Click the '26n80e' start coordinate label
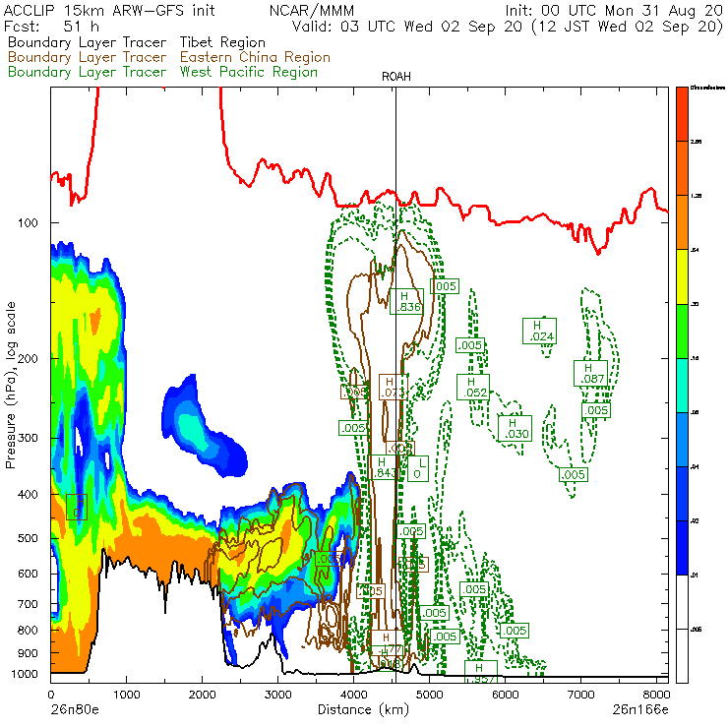Viewport: 728px width, 728px height. pos(75,709)
